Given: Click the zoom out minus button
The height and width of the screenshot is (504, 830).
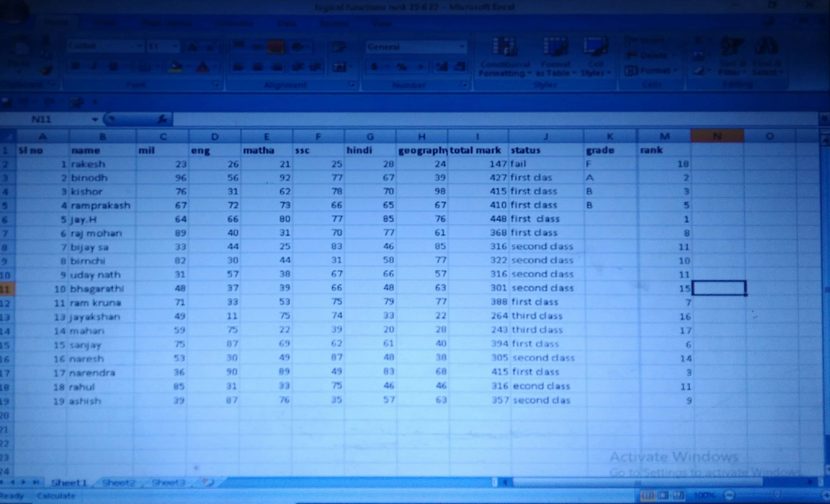Looking at the screenshot, I should pos(729,495).
